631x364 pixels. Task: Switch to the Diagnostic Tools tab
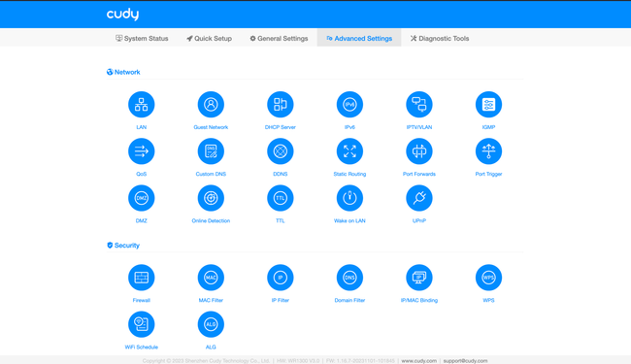[440, 38]
